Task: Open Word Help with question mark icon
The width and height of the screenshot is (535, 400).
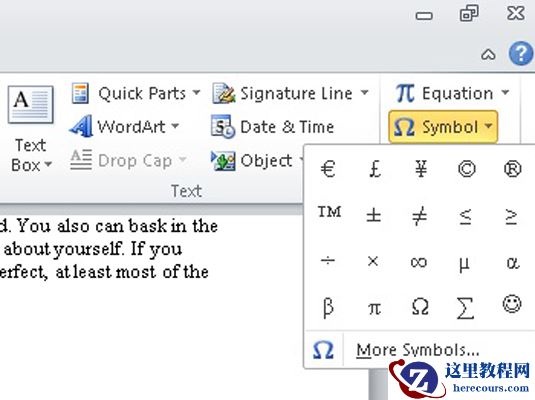Action: coord(521,53)
